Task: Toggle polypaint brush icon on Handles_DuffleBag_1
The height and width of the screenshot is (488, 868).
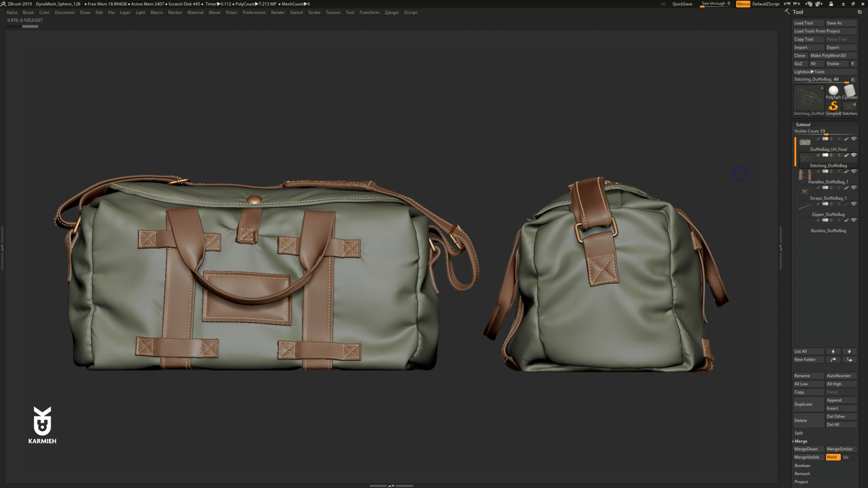Action: click(x=846, y=171)
